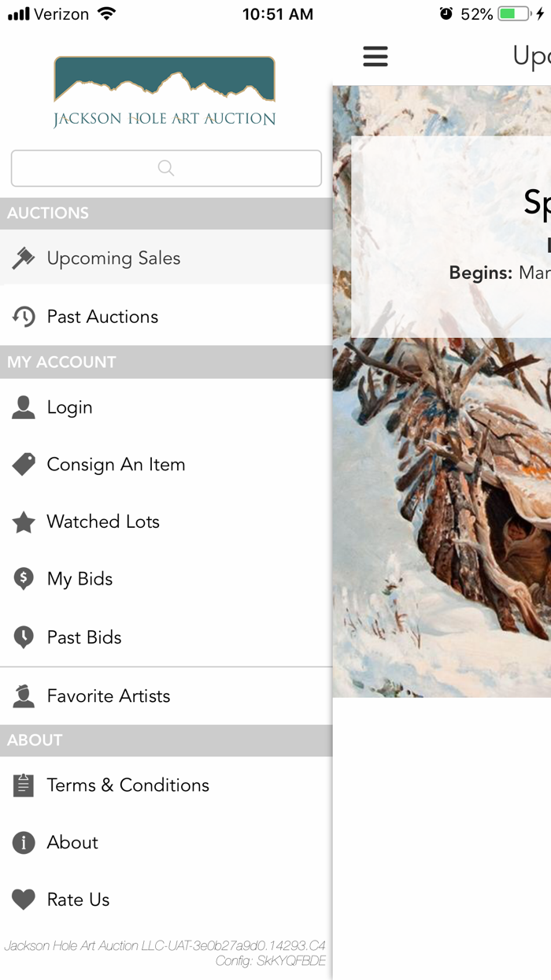The image size is (551, 980).
Task: Open the hamburger navigation menu
Action: pyautogui.click(x=375, y=56)
